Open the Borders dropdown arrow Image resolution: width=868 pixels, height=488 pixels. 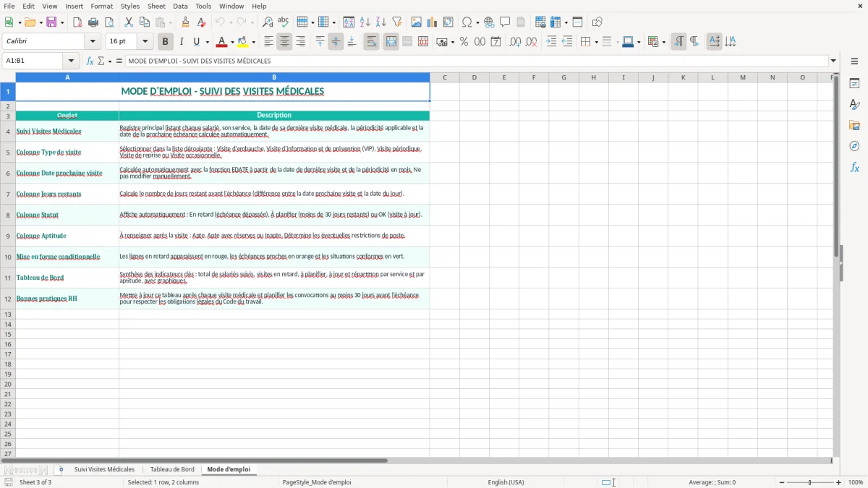595,42
